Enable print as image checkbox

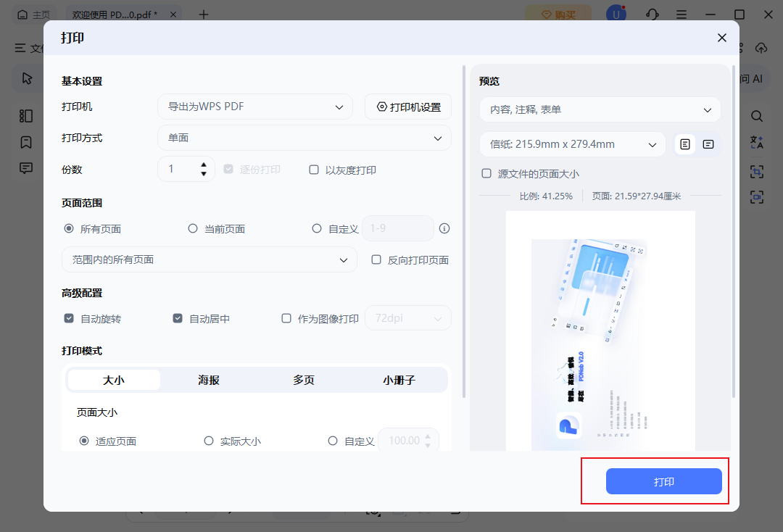tap(286, 318)
